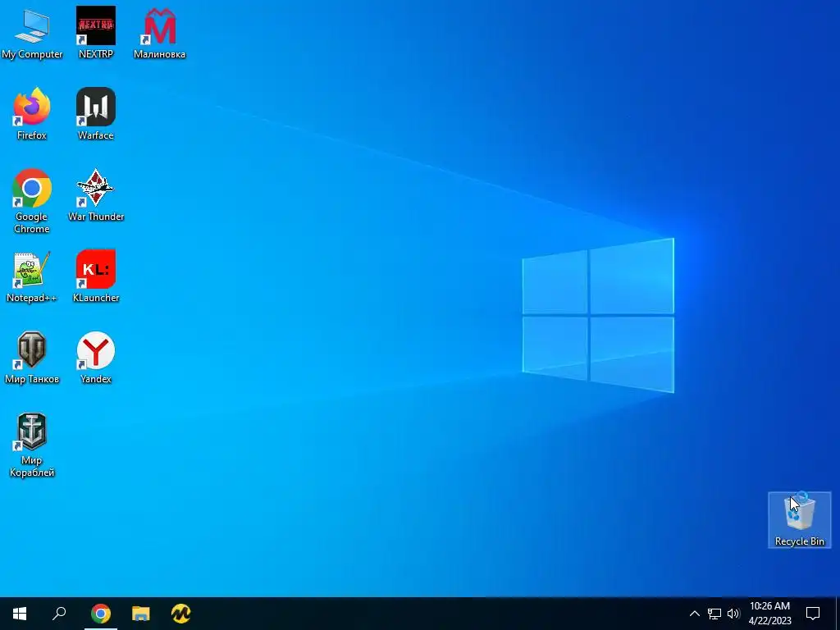The width and height of the screenshot is (840, 630).
Task: Select the Yandex browser shortcut
Action: pos(96,358)
